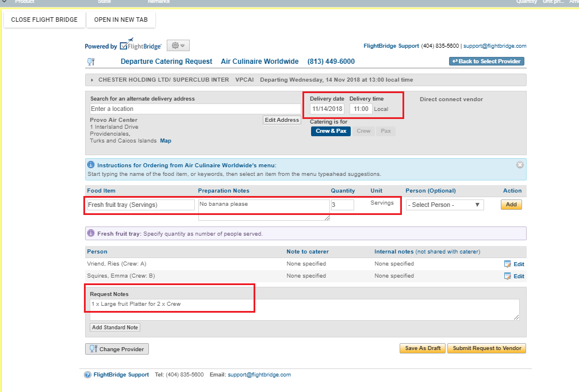Click the alternate delivery address search field

click(195, 109)
